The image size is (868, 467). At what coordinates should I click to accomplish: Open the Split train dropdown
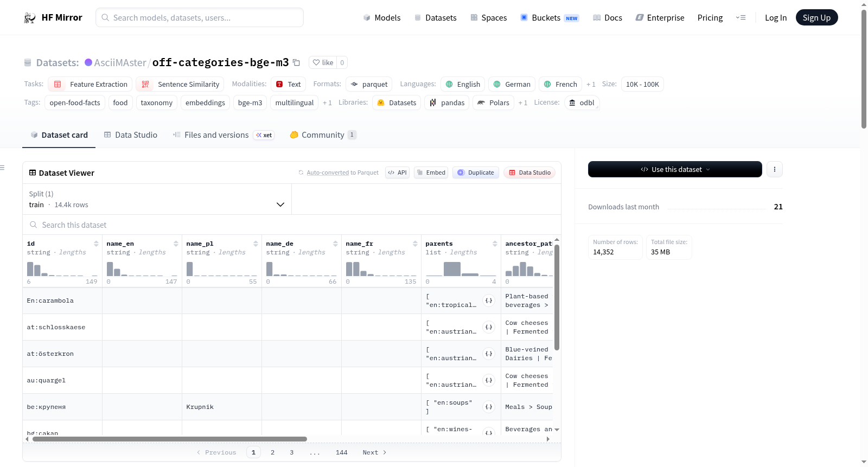[157, 199]
